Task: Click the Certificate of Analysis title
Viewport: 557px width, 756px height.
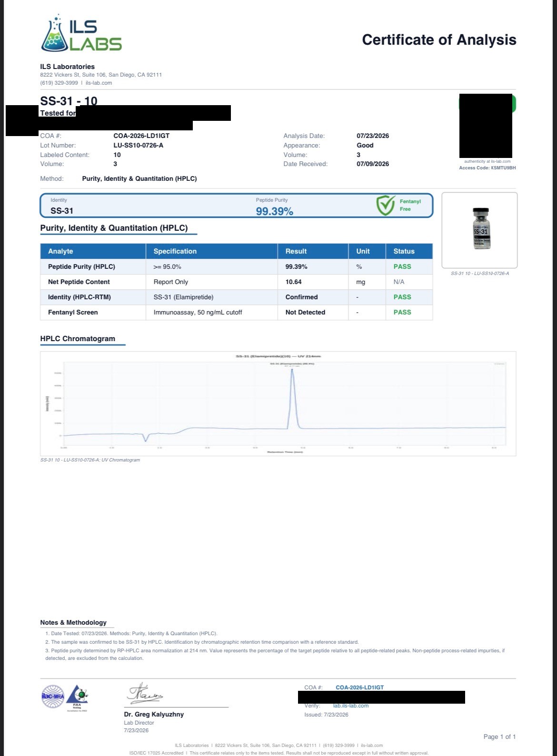Action: 439,39
